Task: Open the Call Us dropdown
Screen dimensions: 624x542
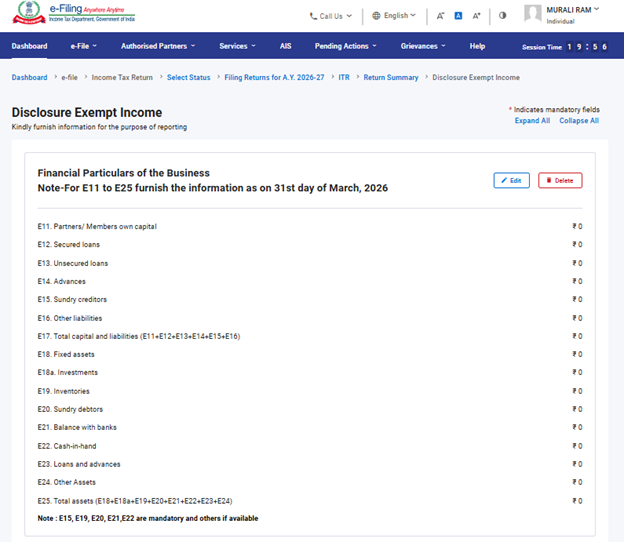Action: (331, 16)
